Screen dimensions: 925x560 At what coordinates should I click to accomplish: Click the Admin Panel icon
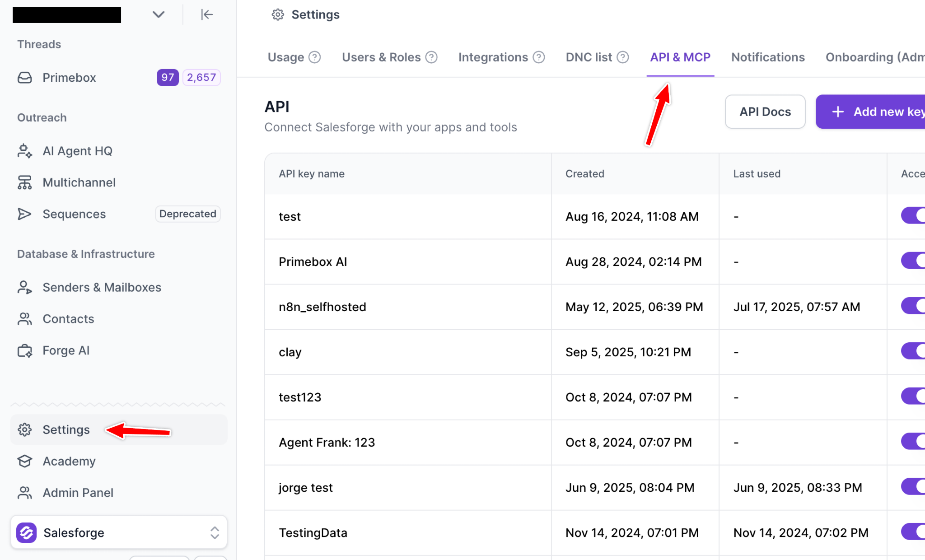tap(25, 493)
